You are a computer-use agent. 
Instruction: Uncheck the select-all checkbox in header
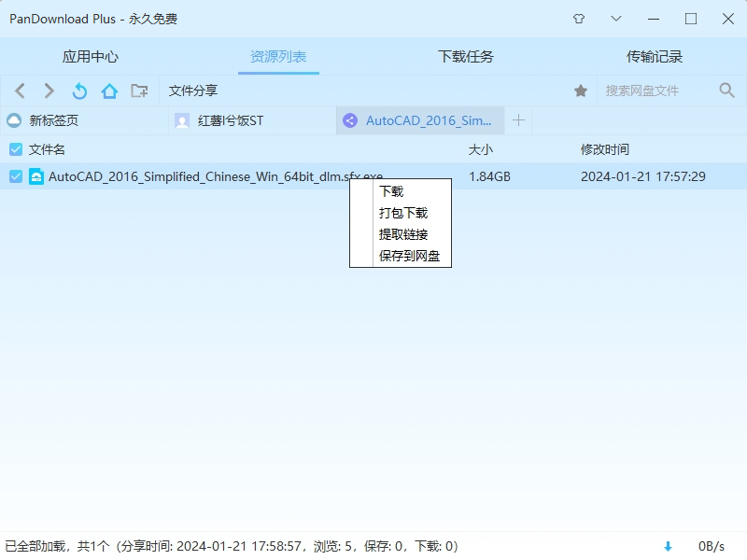click(x=15, y=149)
